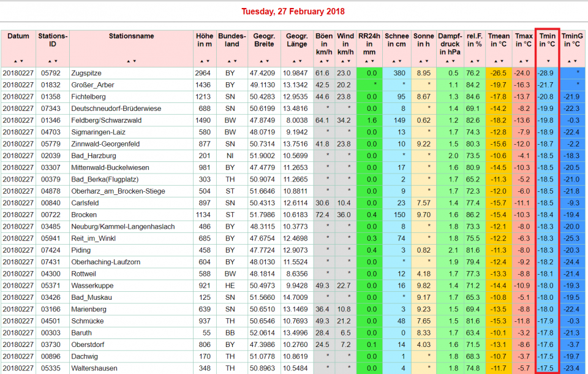This screenshot has height=374, width=588.
Task: Sort Sonne in h column descending
Action: coord(426,61)
